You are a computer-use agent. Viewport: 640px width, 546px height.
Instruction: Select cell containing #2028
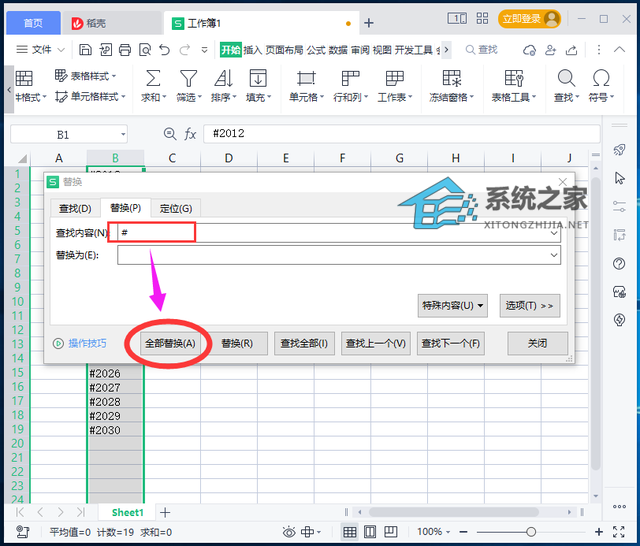[x=115, y=402]
